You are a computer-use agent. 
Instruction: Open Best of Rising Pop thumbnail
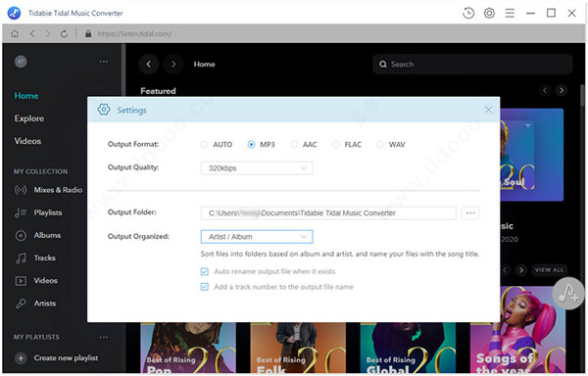coord(188,348)
